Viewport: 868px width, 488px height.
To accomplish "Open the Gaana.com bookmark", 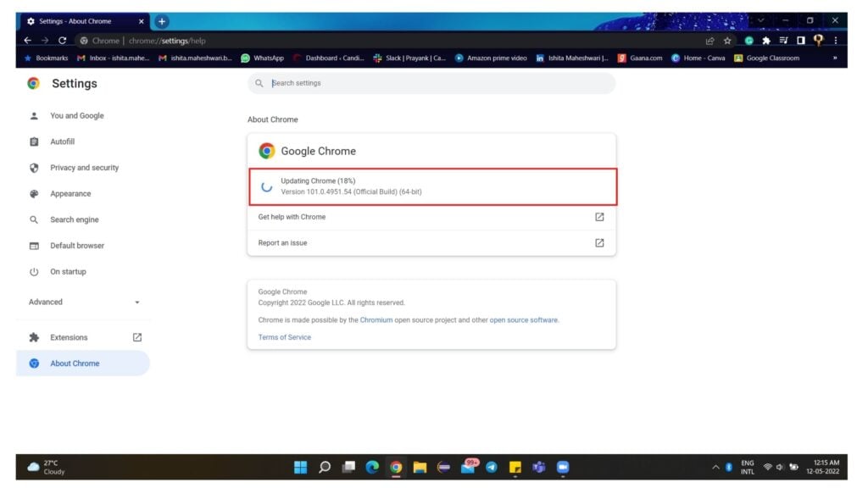I will pos(640,58).
